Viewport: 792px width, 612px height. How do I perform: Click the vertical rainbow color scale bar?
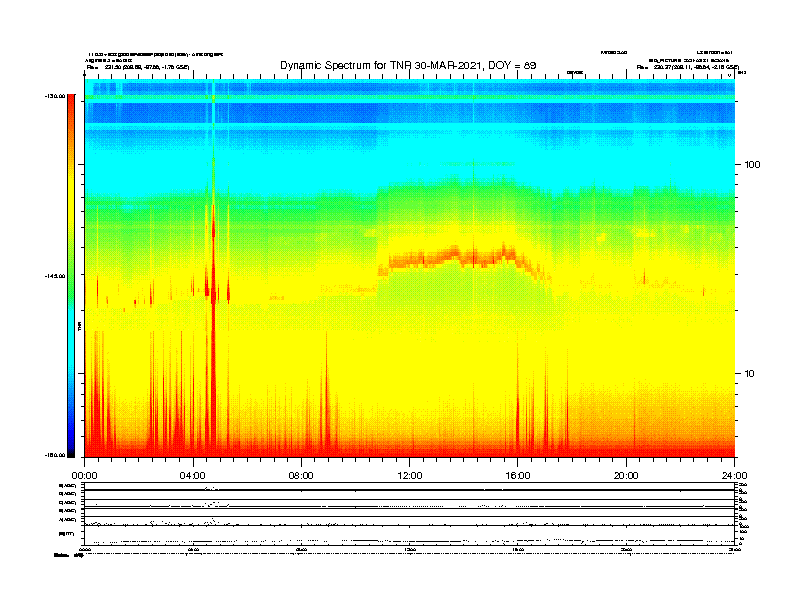[x=71, y=276]
